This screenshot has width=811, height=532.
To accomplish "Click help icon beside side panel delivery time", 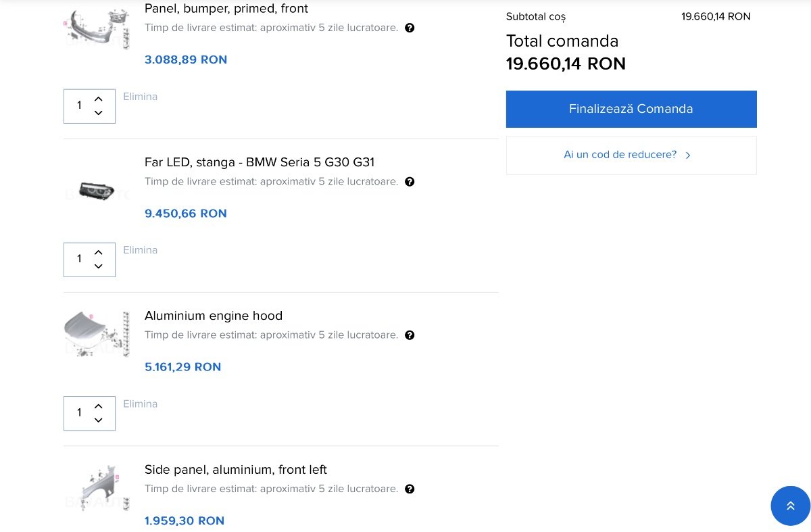I will [x=410, y=489].
